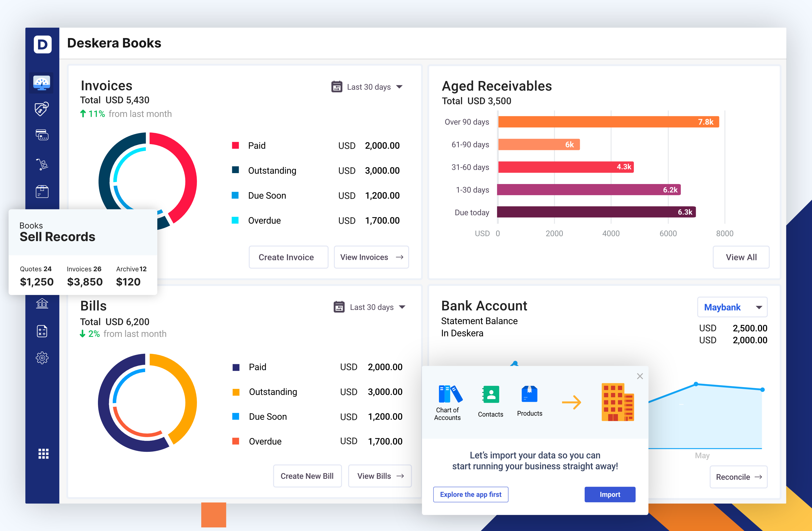This screenshot has height=531, width=812.
Task: Click View Invoices button
Action: coord(371,257)
